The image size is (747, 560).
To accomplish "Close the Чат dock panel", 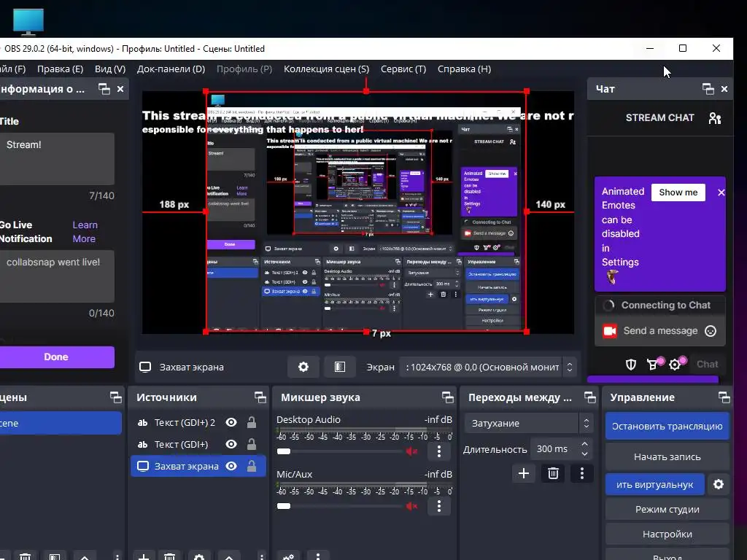I will click(x=724, y=89).
